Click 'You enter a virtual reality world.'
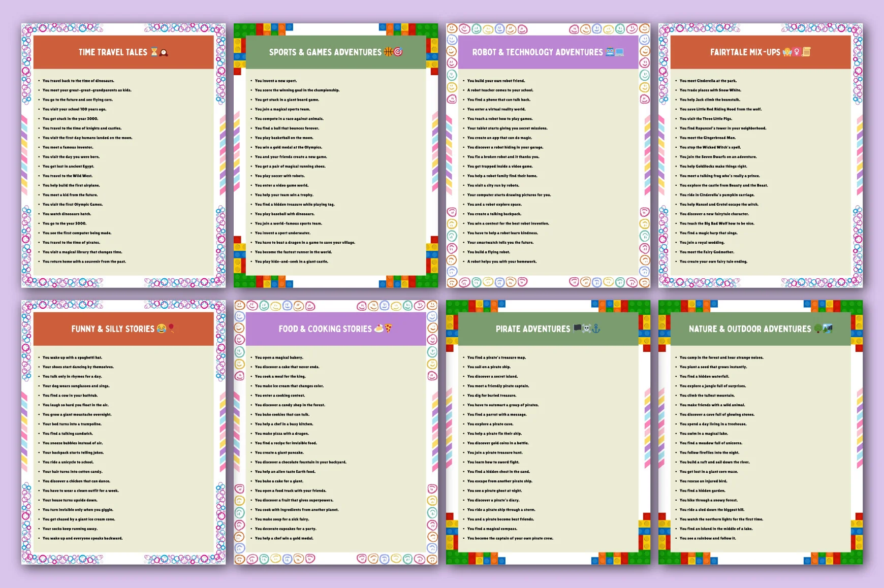Viewport: 884px width, 588px height. (496, 109)
